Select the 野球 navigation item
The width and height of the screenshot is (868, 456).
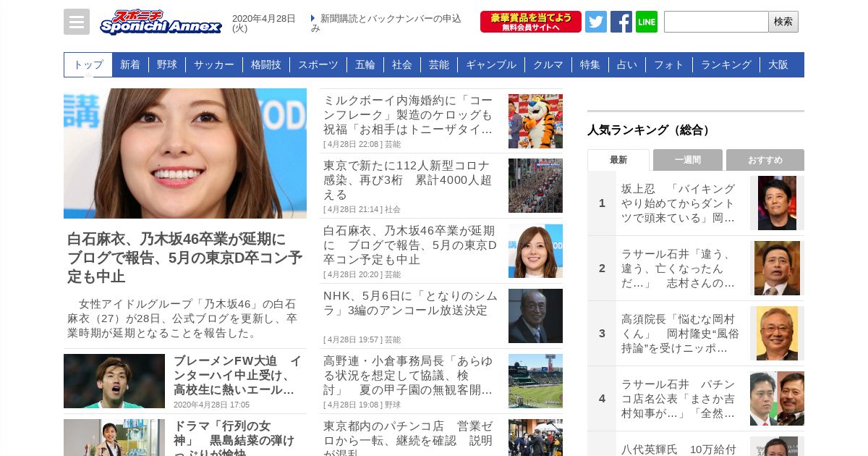(x=167, y=64)
